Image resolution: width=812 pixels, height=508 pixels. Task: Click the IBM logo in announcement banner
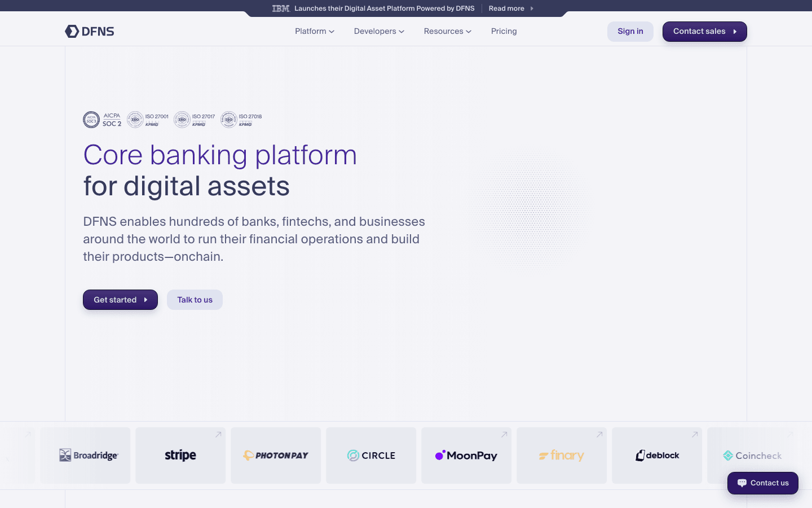(x=281, y=8)
